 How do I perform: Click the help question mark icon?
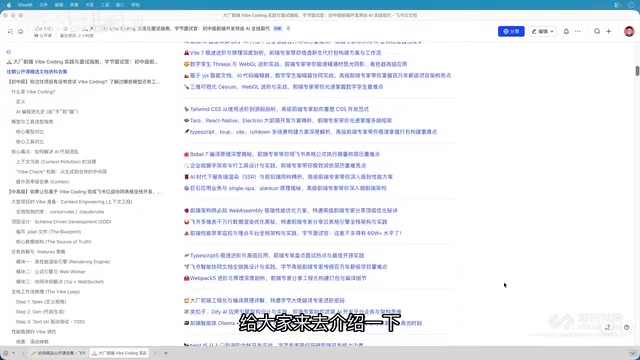[x=627, y=327]
